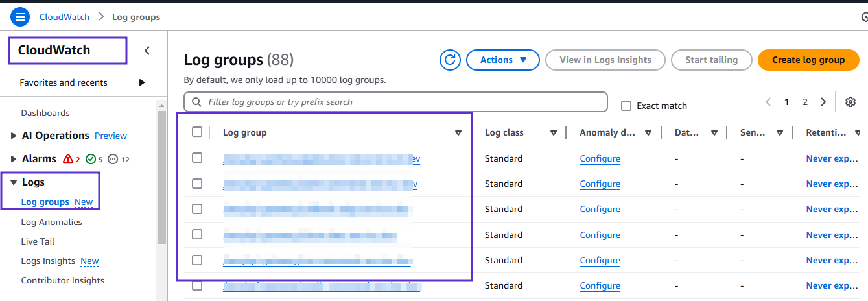Open Logs Insights in the sidebar
The width and height of the screenshot is (868, 301).
tap(49, 261)
